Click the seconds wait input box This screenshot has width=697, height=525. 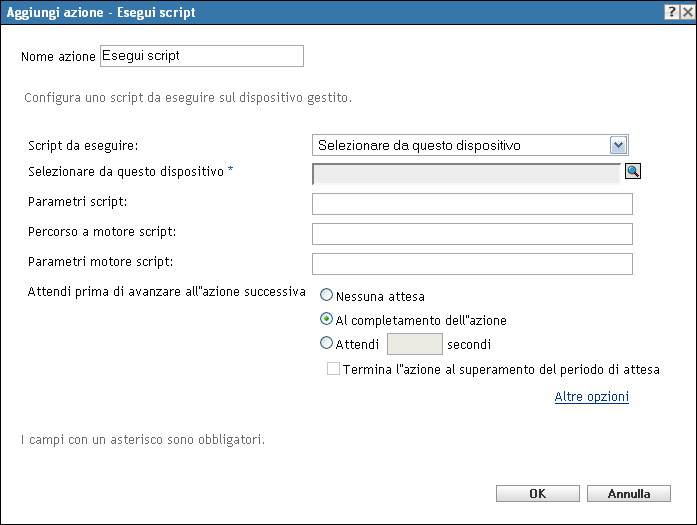(x=414, y=344)
